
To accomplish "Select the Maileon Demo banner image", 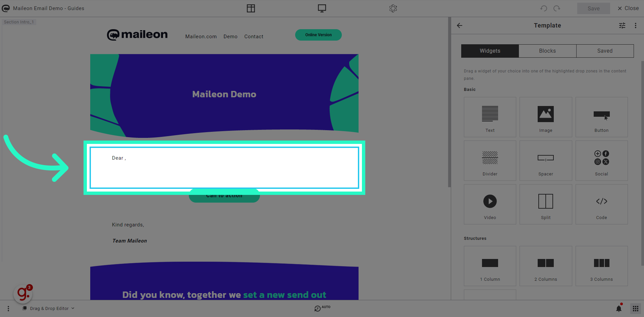I will (x=224, y=96).
